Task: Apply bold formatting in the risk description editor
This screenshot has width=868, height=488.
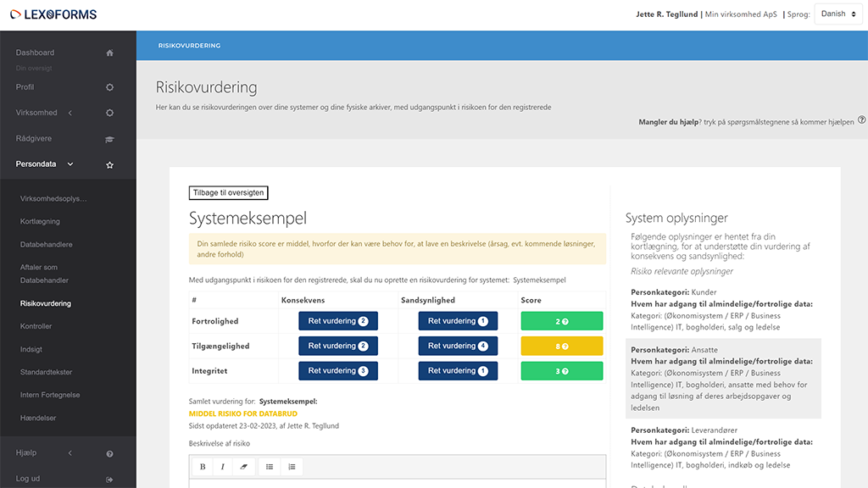Action: [202, 466]
